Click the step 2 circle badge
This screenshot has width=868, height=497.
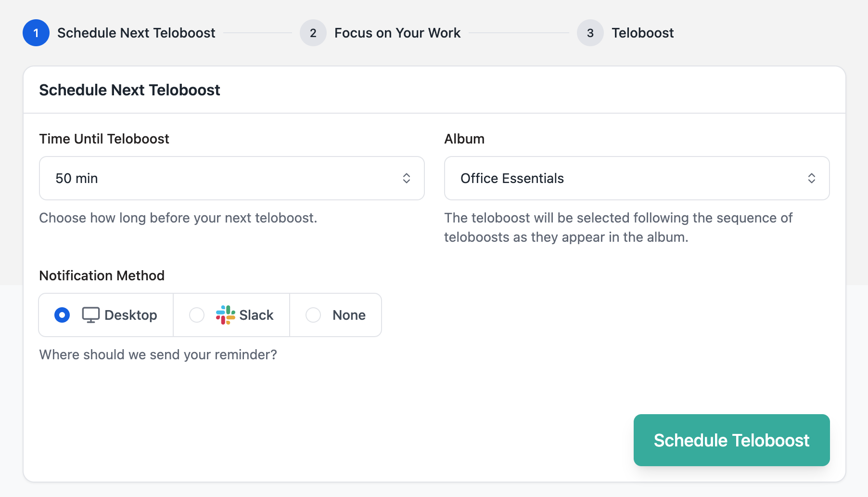click(313, 33)
